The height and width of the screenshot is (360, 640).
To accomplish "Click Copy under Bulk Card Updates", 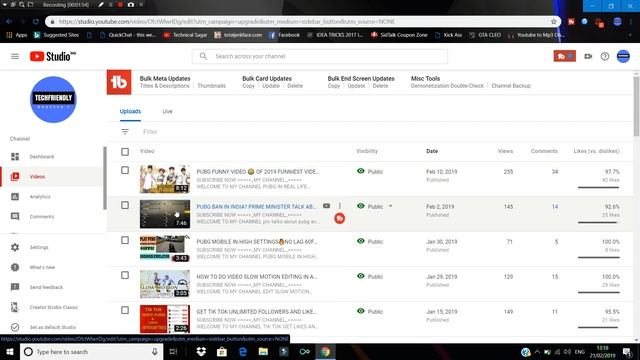I will pyautogui.click(x=248, y=86).
